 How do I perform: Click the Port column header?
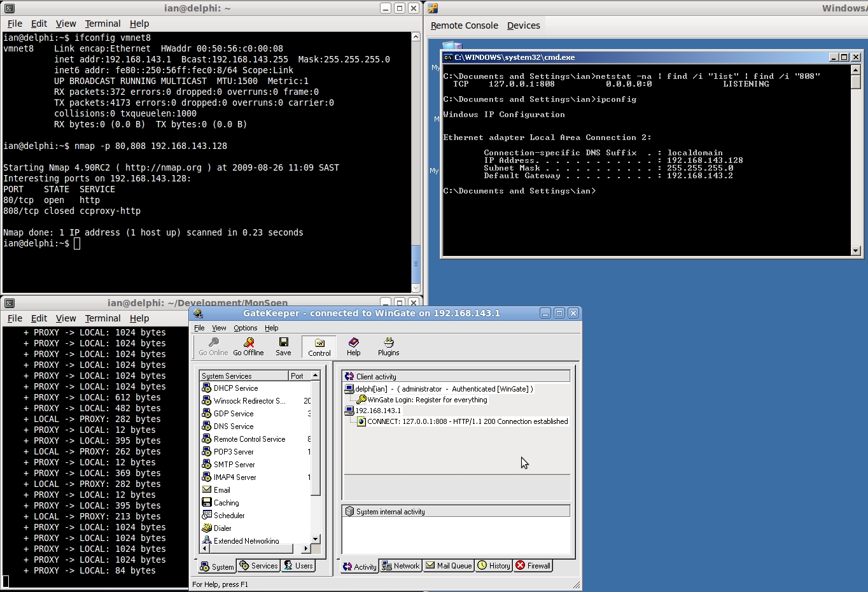[298, 376]
